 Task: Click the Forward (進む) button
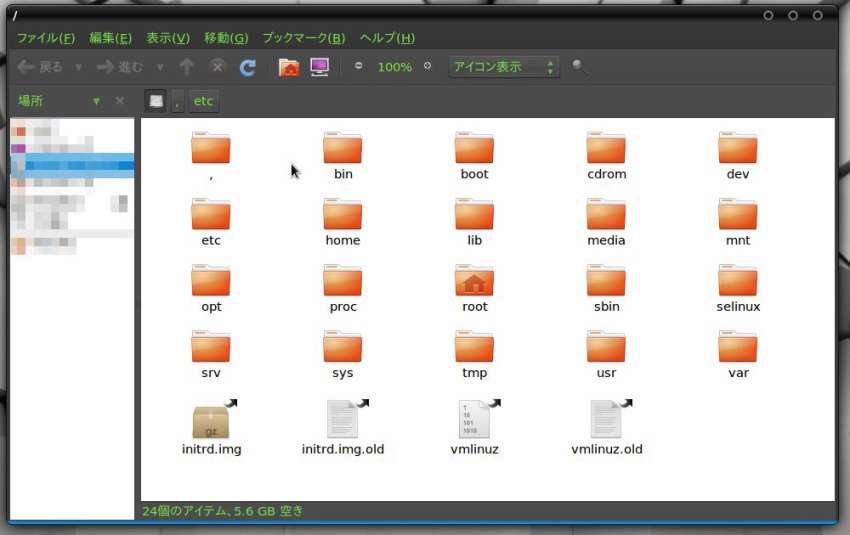(120, 67)
